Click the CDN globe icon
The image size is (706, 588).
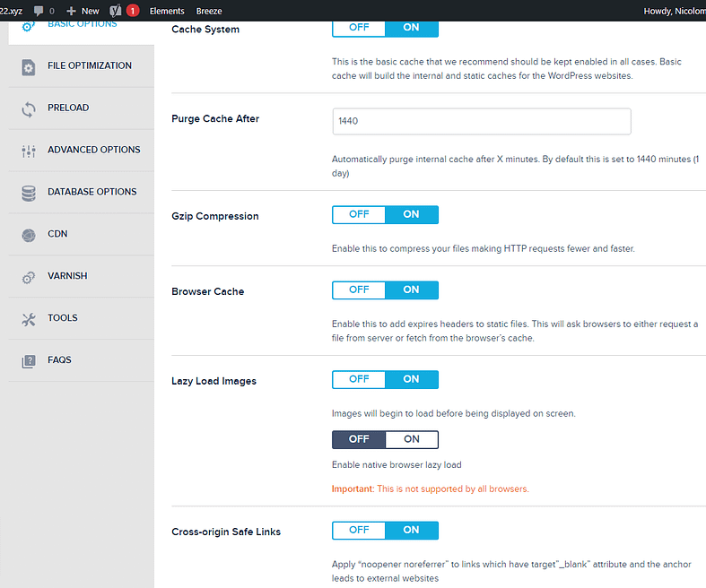coord(29,236)
